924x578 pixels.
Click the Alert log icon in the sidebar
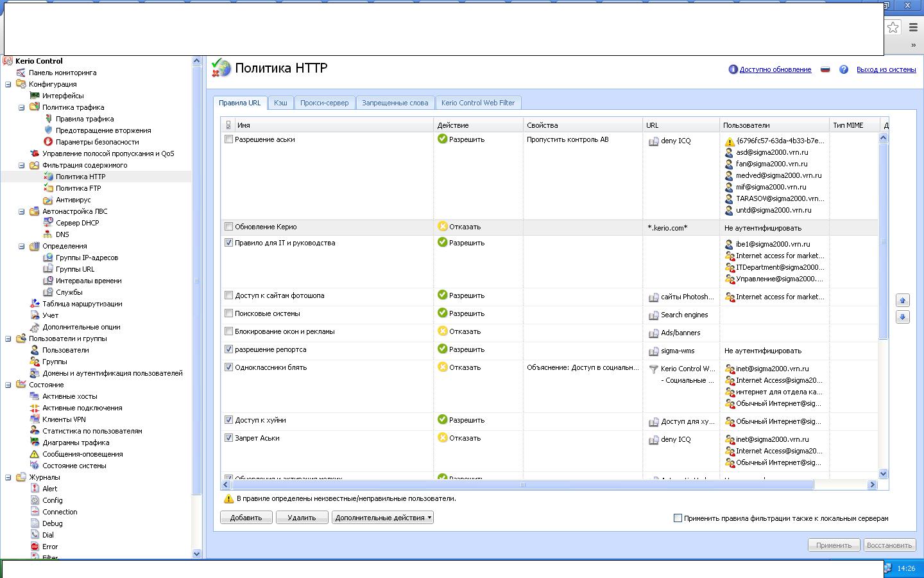point(35,489)
